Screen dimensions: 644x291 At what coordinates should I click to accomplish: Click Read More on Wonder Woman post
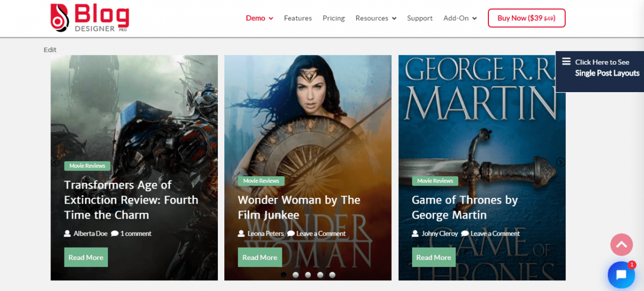[260, 257]
